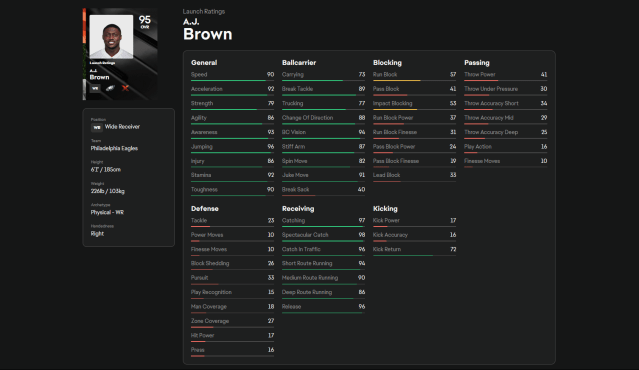Click the Kick Accuracy stat label
This screenshot has width=639, height=370.
(x=390, y=235)
